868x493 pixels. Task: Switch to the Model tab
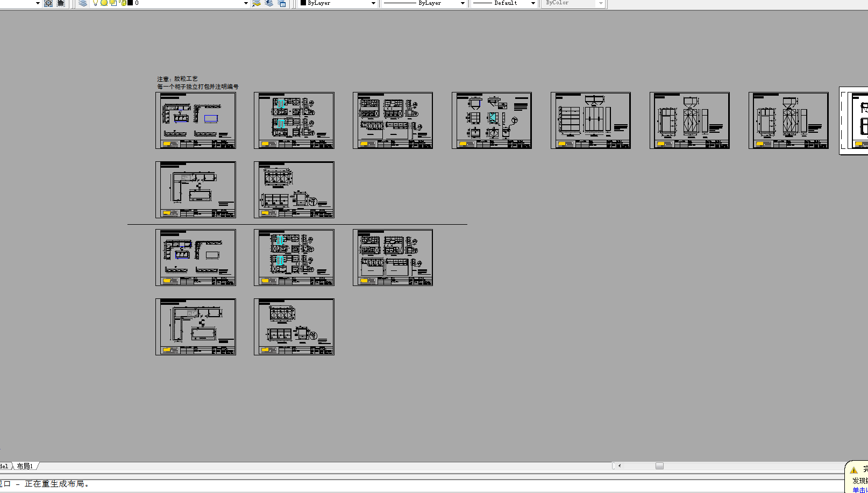4,466
